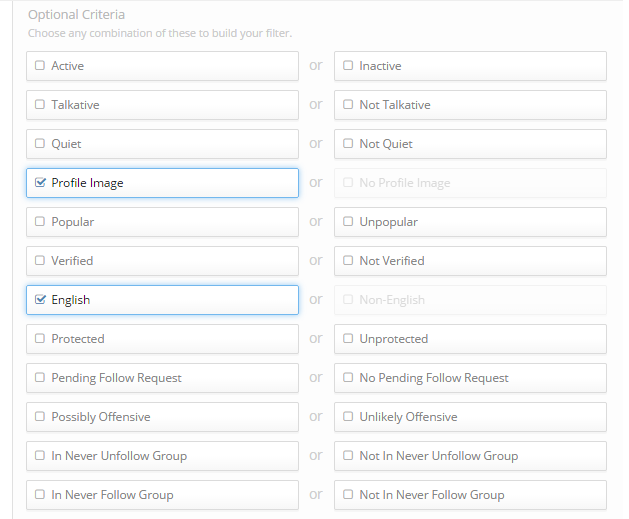Uncheck the English filter checkbox
Viewport: 629px width, 519px height.
point(40,299)
